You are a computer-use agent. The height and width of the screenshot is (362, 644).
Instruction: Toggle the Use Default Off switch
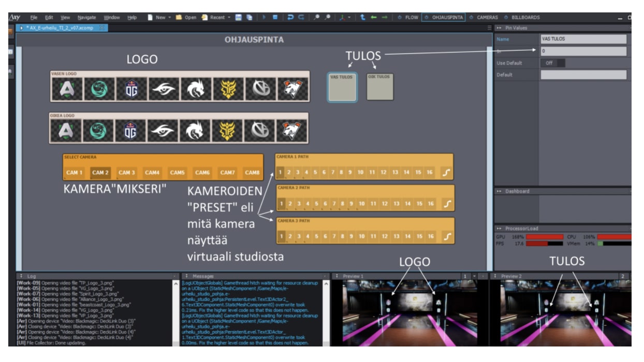click(553, 63)
